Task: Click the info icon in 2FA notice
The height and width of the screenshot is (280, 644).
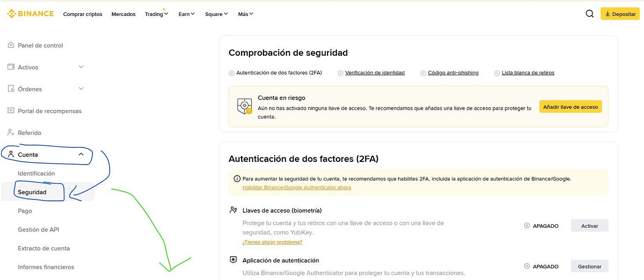Action: point(237,179)
